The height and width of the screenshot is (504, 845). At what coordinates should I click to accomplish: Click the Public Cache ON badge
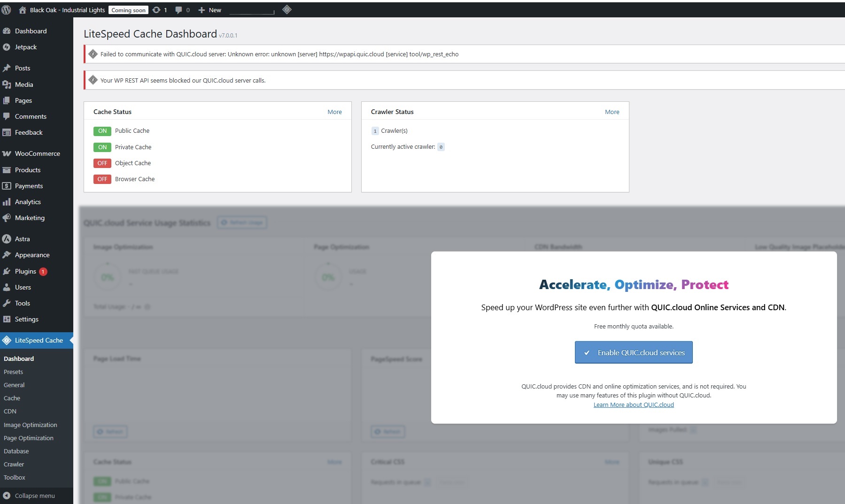[x=102, y=131]
